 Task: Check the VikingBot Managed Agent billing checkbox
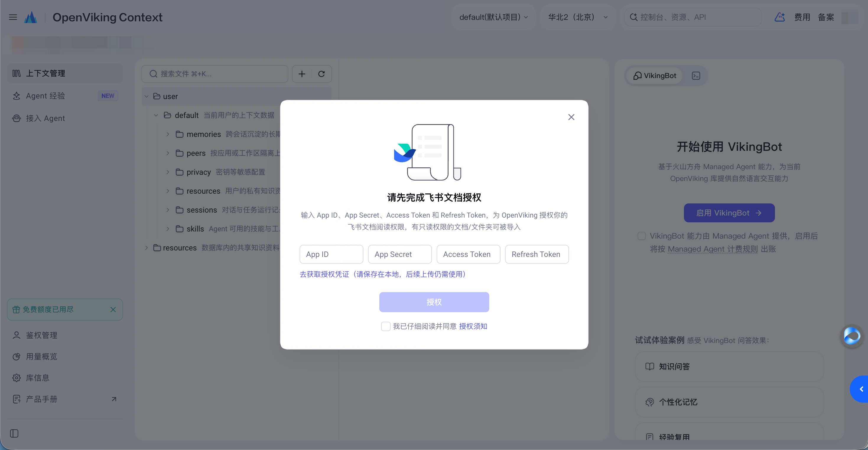[x=642, y=236]
